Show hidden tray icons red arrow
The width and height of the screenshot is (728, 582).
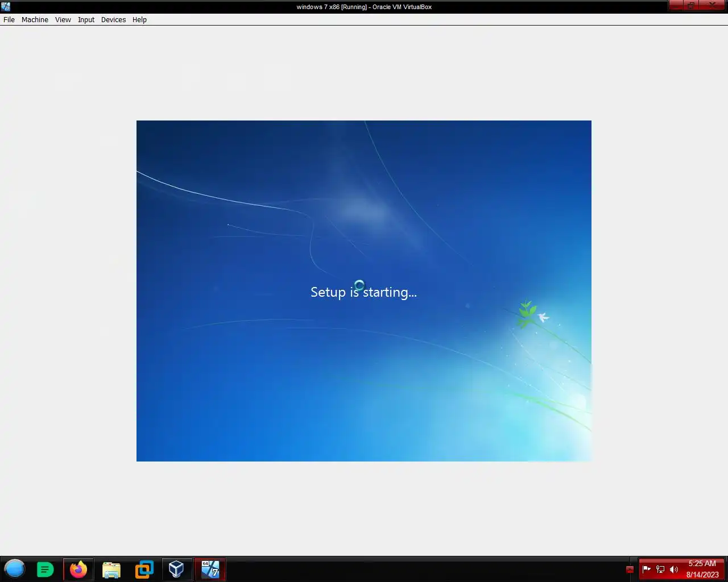[x=630, y=569]
